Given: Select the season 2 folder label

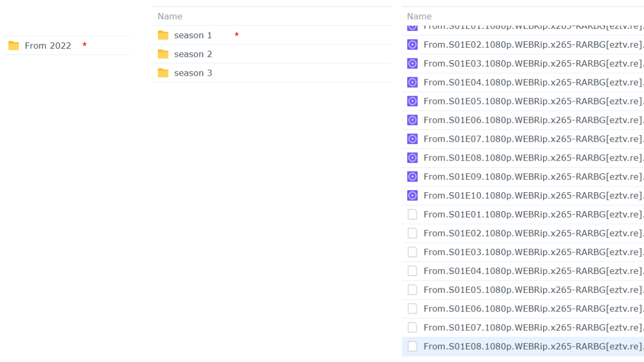Looking at the screenshot, I should coord(193,54).
